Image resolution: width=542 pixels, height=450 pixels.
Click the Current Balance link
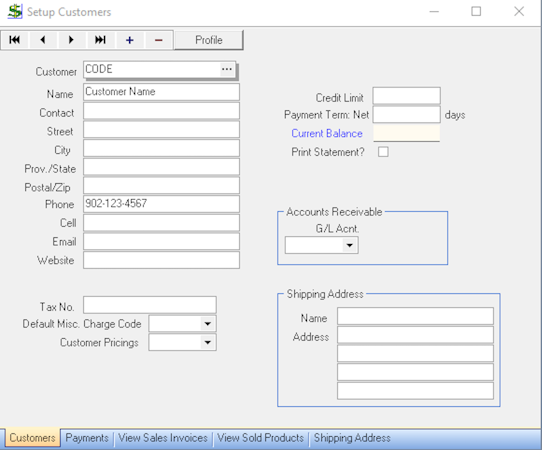(x=327, y=133)
